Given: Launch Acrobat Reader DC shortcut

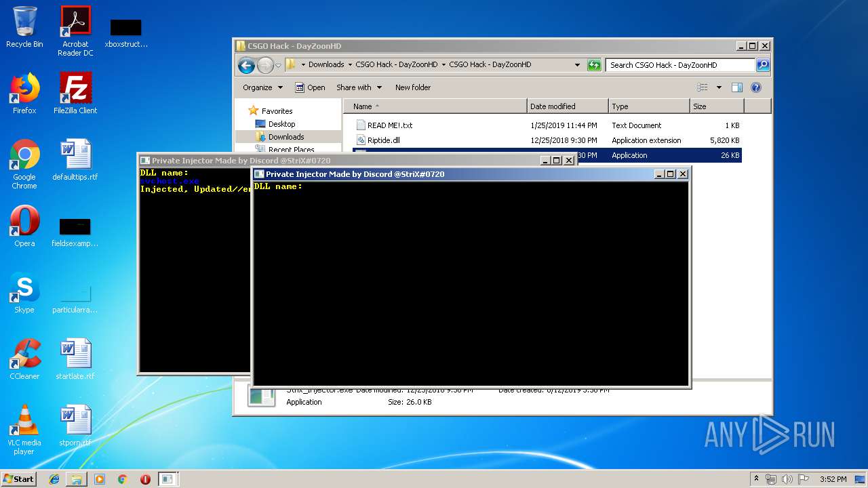Looking at the screenshot, I should 75,31.
